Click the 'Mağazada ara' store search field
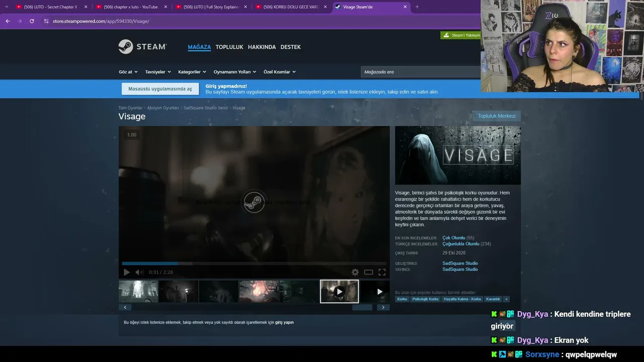 coord(421,72)
